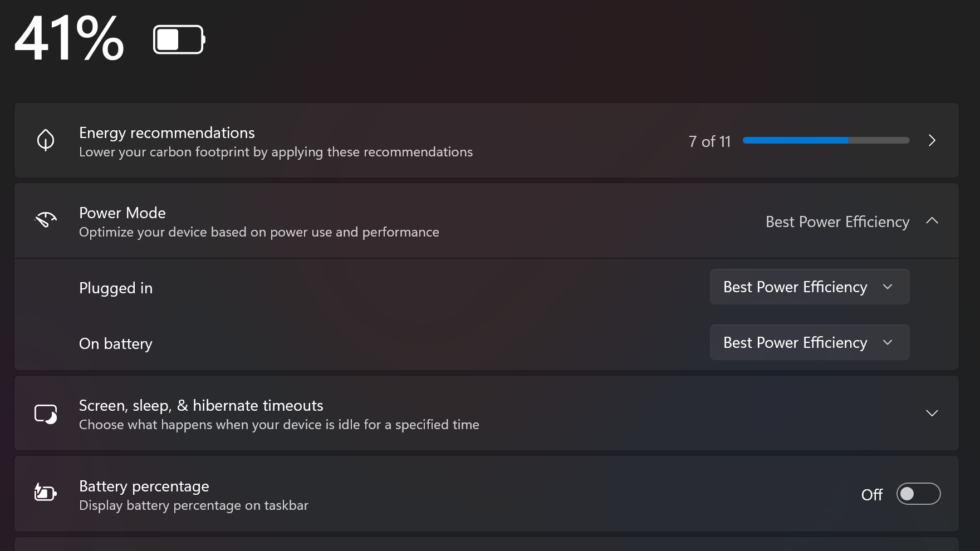Toggle Battery percentage switch on
This screenshot has width=980, height=551.
coord(918,494)
